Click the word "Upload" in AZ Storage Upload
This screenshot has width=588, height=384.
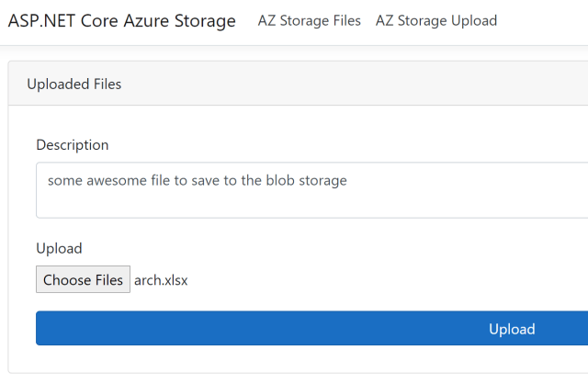(x=474, y=20)
